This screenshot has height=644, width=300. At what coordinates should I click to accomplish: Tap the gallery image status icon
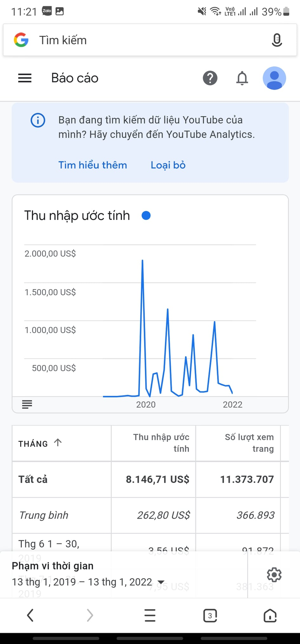60,11
